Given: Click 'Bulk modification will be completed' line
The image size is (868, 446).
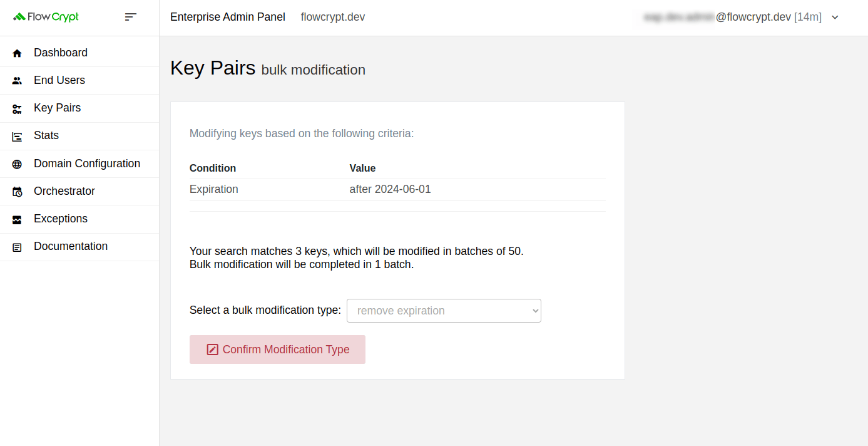Looking at the screenshot, I should coord(302,264).
